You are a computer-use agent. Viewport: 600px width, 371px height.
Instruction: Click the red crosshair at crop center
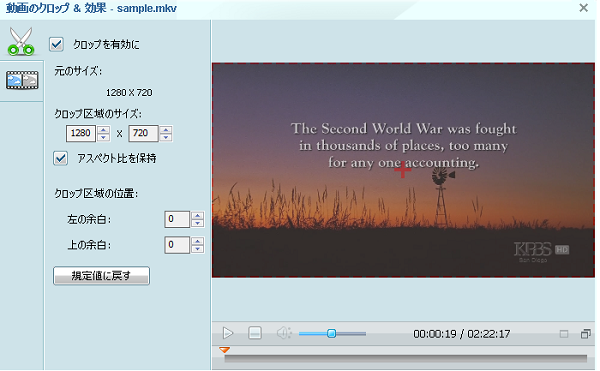click(403, 169)
